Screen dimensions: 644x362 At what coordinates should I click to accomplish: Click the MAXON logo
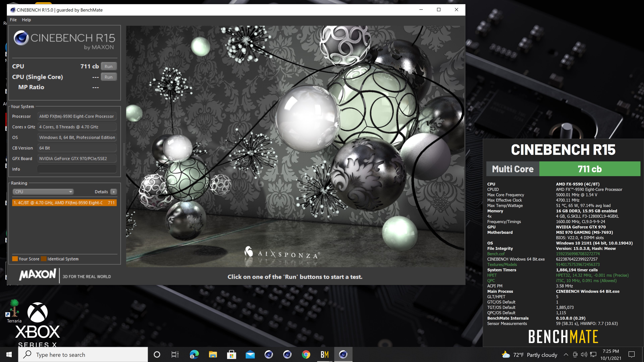point(38,275)
